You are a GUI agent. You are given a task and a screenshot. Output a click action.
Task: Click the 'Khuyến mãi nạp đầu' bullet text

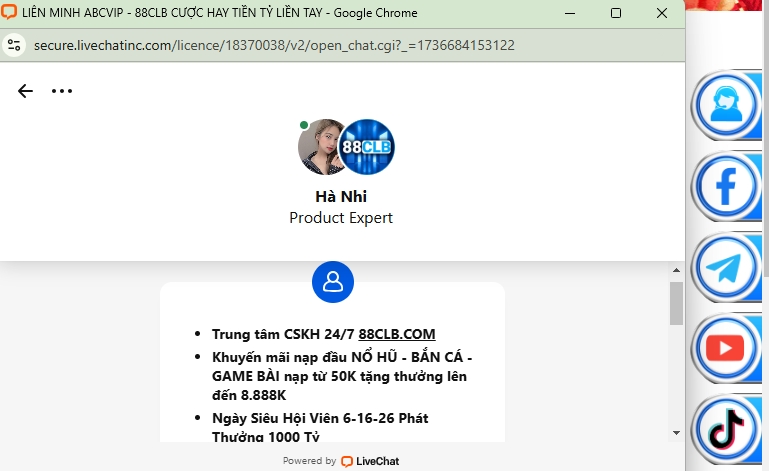coord(342,376)
